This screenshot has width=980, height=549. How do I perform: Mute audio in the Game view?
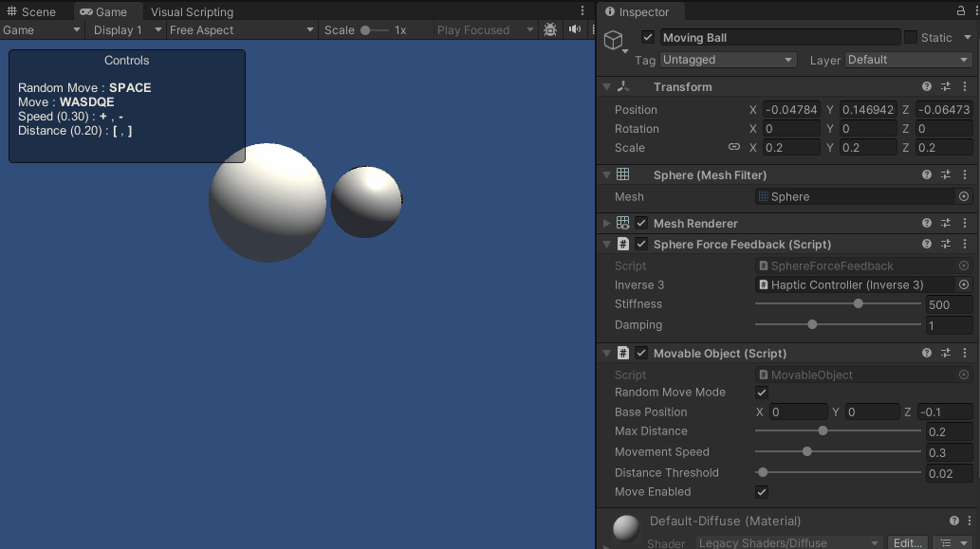(575, 29)
